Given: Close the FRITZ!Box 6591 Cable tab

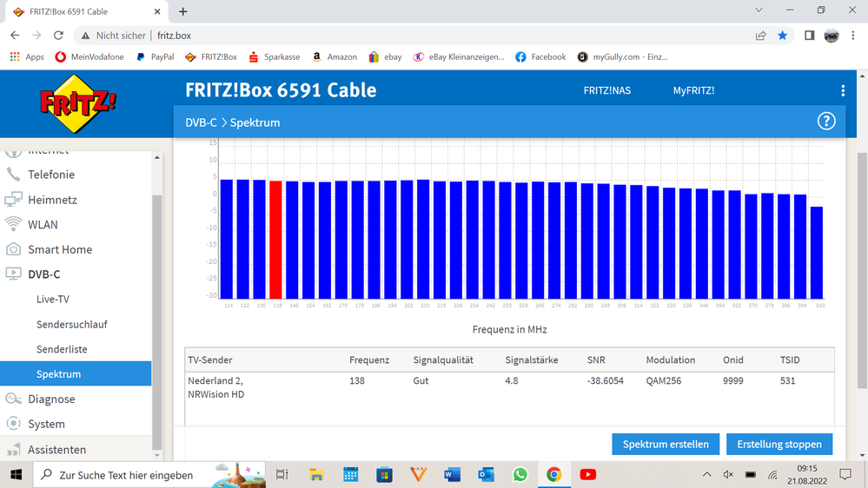Looking at the screenshot, I should pos(157,11).
